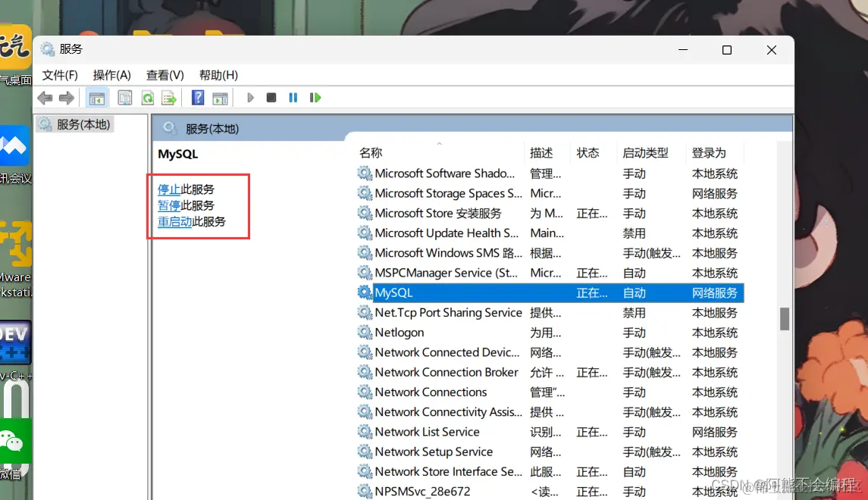Click the show/hide action pane icon

pyautogui.click(x=221, y=98)
